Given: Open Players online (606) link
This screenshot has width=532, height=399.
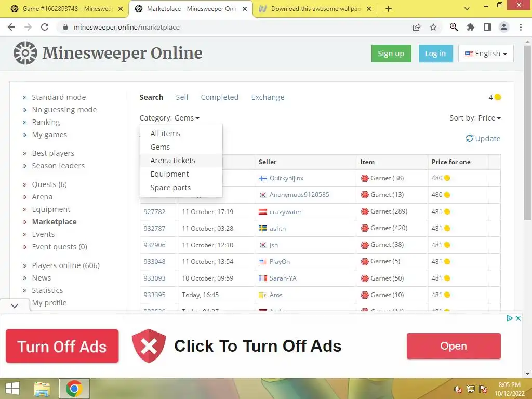Looking at the screenshot, I should [65, 265].
